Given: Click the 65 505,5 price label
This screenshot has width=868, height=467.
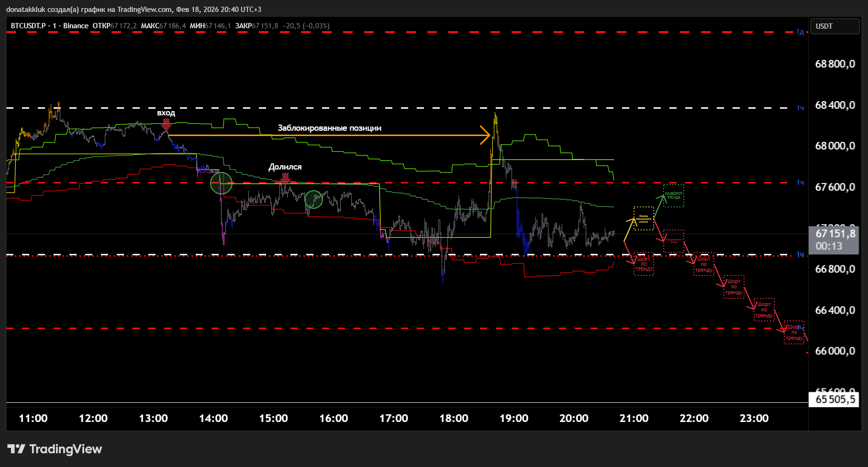Looking at the screenshot, I should [835, 399].
